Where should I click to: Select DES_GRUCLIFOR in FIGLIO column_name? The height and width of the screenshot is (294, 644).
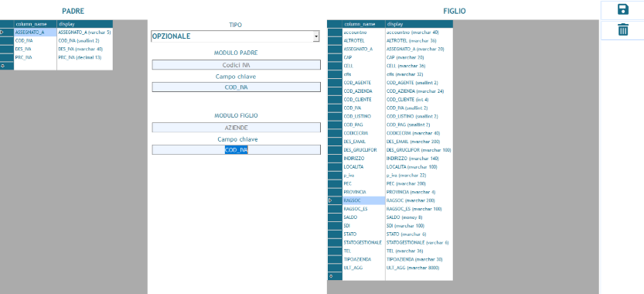(364, 150)
